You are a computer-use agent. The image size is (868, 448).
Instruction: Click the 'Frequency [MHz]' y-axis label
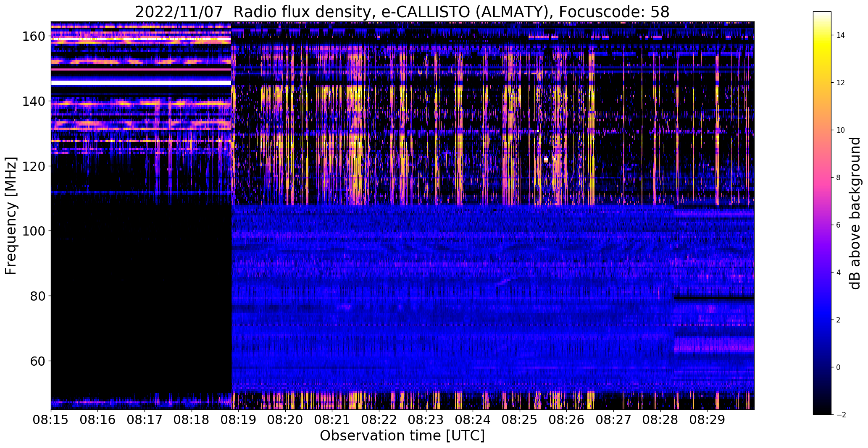[x=11, y=216]
